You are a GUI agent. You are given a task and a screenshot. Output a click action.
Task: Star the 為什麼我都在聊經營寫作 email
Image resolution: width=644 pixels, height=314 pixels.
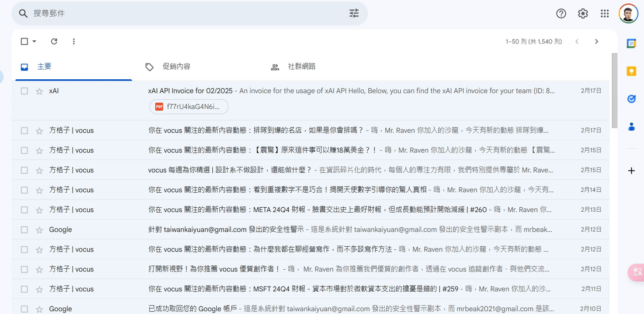(39, 250)
